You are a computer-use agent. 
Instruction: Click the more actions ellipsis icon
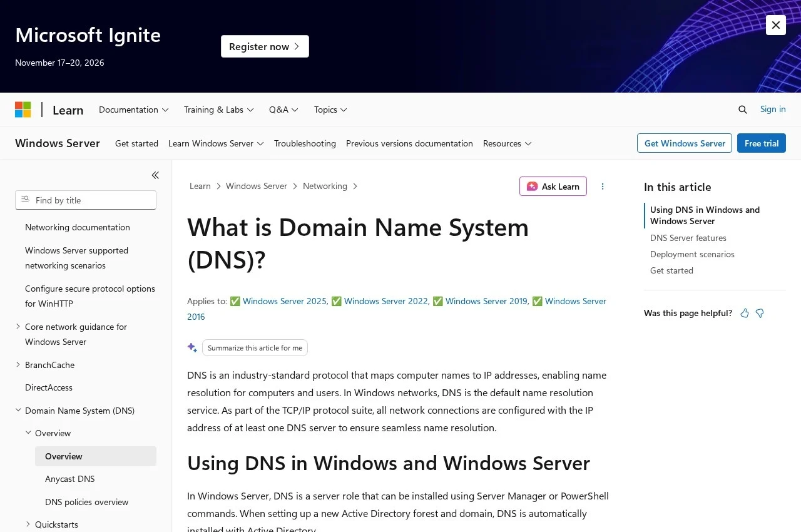pos(603,187)
